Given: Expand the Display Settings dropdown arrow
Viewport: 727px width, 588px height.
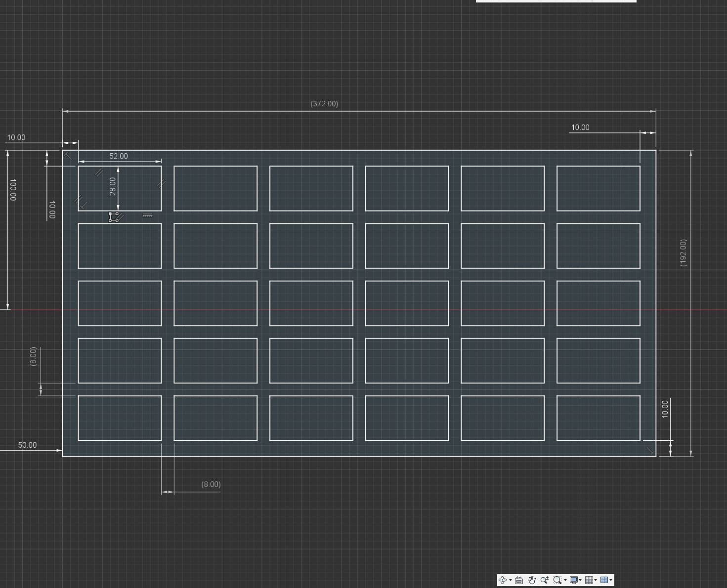Looking at the screenshot, I should pyautogui.click(x=580, y=580).
